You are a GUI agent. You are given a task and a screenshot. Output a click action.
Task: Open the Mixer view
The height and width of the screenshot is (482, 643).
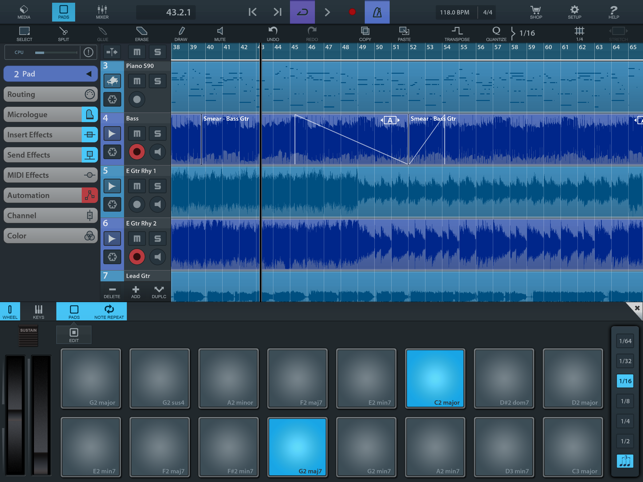pyautogui.click(x=102, y=12)
